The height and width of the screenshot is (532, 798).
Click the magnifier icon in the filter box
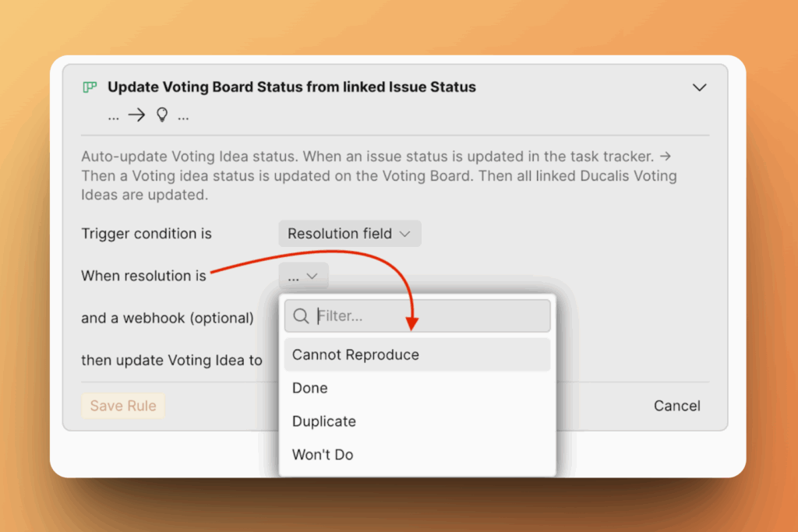click(x=300, y=316)
